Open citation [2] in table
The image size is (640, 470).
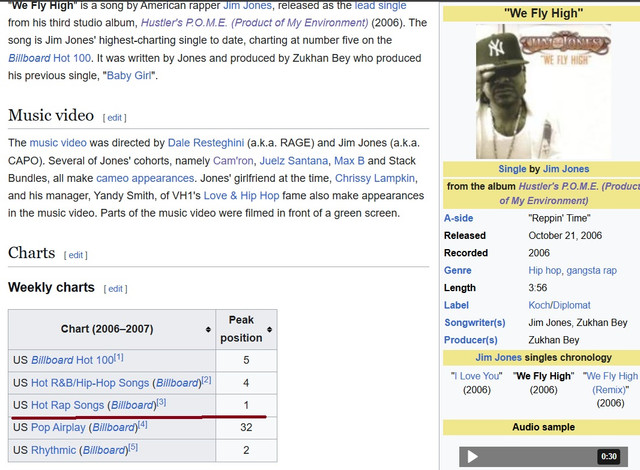coord(207,380)
